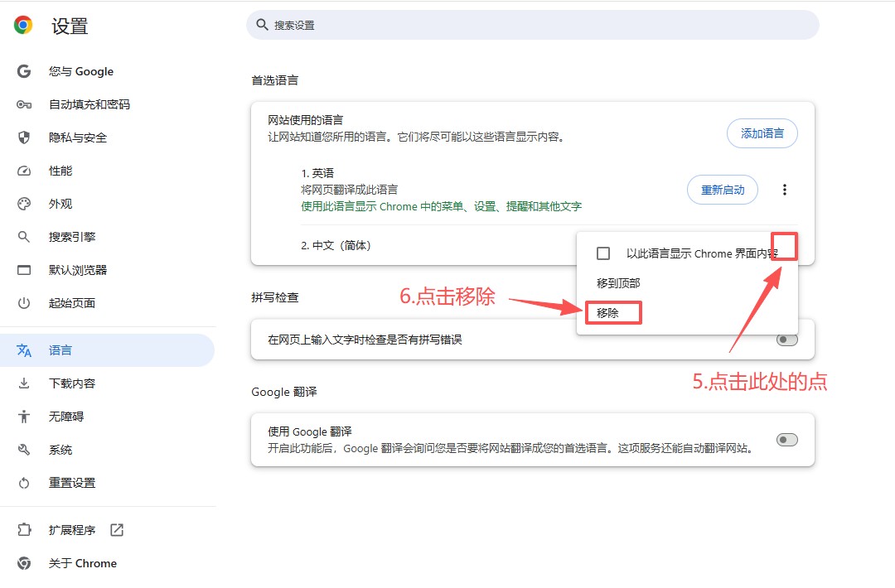Select the 隐私与安全 shield icon in sidebar
This screenshot has width=895, height=588.
click(x=23, y=137)
